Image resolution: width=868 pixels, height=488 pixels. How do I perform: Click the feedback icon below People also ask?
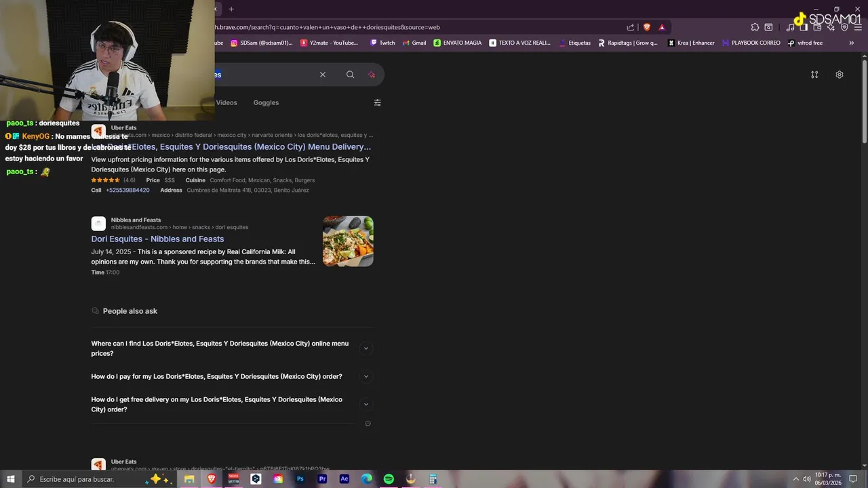coord(368,424)
